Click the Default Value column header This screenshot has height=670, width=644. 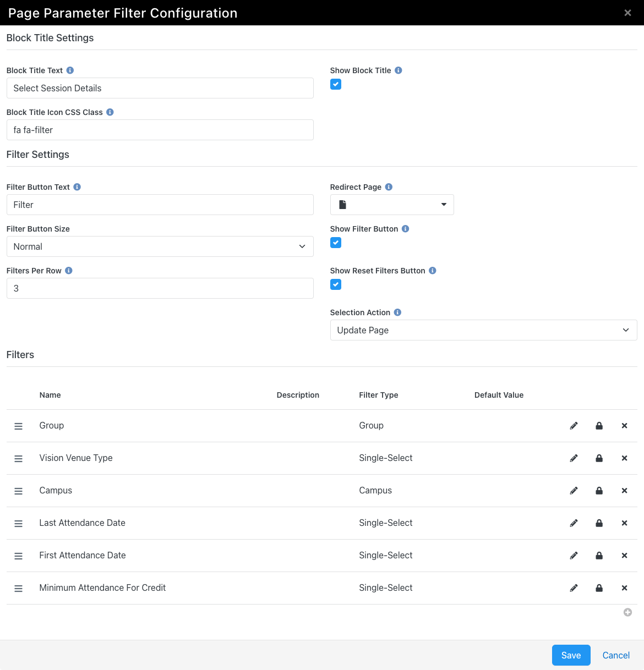[x=499, y=395]
